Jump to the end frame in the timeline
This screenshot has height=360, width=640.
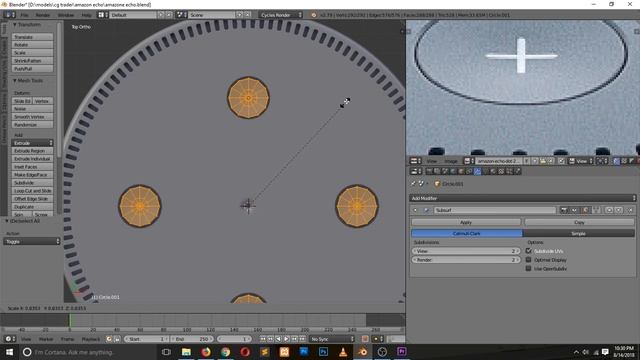pyautogui.click(x=302, y=339)
